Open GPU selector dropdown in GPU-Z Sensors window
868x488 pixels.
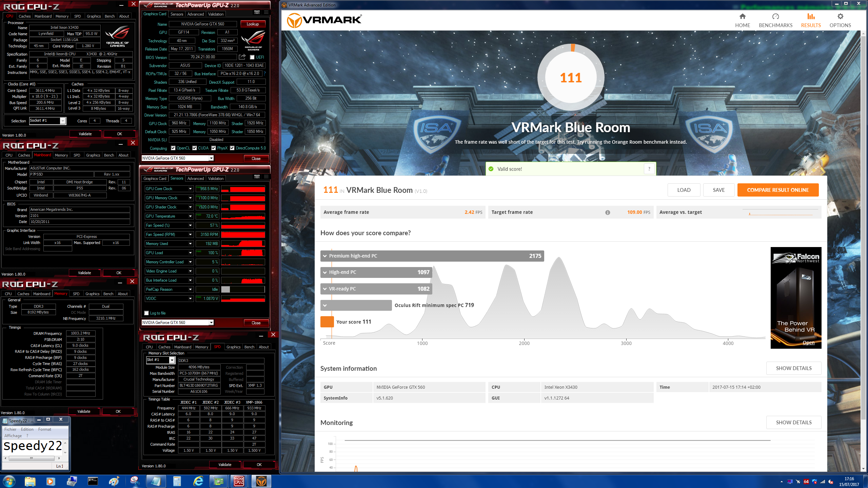pos(211,323)
